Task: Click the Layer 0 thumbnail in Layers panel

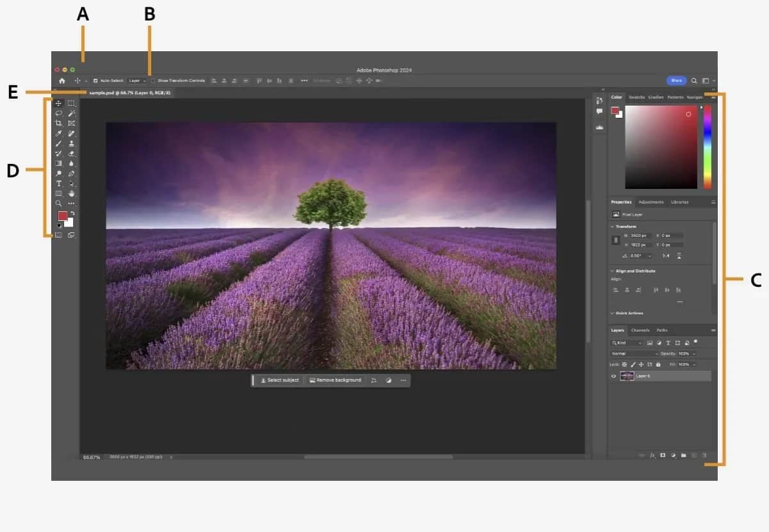Action: [628, 376]
